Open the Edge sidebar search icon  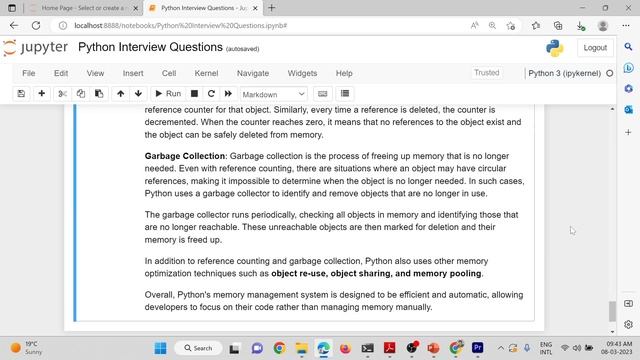click(629, 47)
